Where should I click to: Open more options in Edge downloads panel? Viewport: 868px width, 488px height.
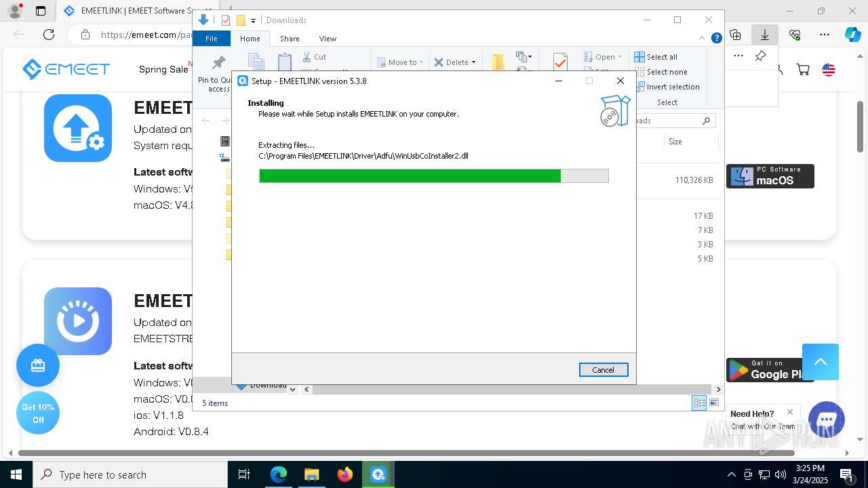(x=738, y=56)
